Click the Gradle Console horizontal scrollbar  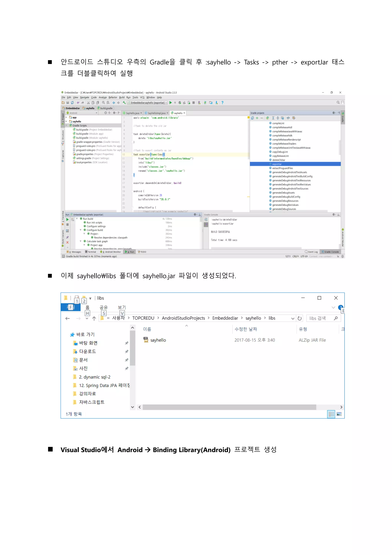(256, 248)
